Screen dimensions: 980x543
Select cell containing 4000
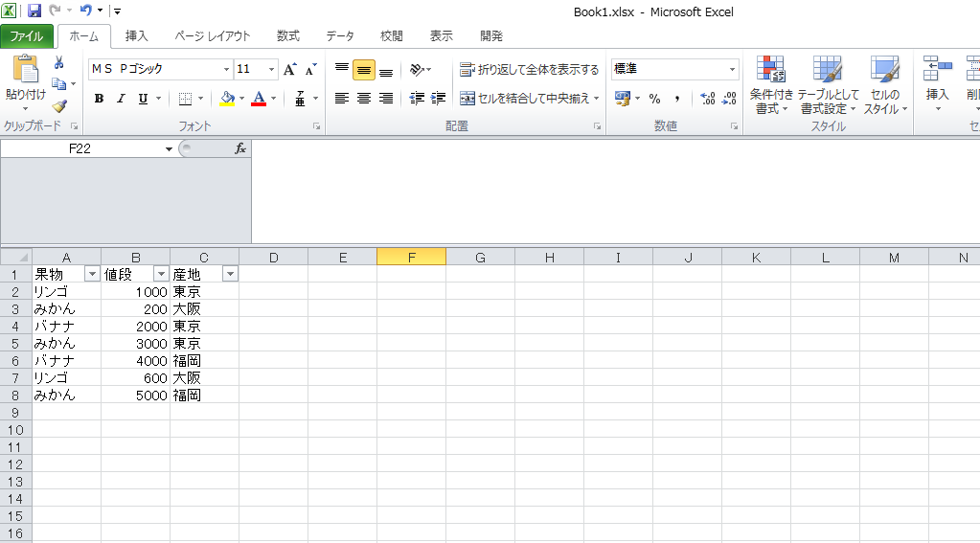point(136,360)
